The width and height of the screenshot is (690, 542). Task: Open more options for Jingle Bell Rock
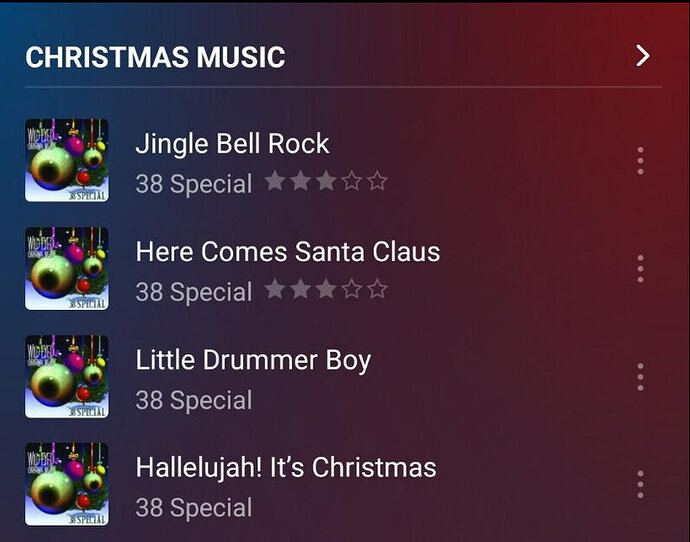(640, 161)
